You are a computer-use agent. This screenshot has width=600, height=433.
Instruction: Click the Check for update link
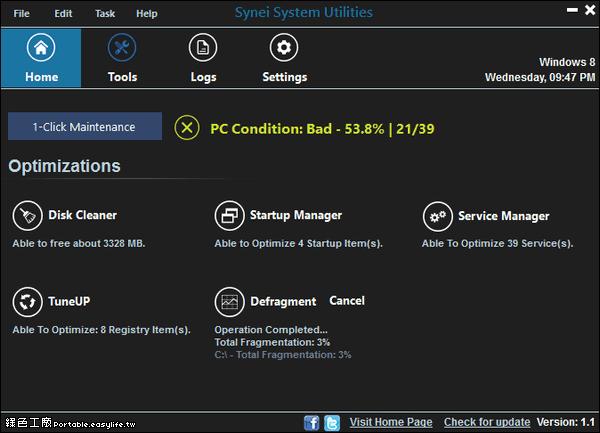487,422
